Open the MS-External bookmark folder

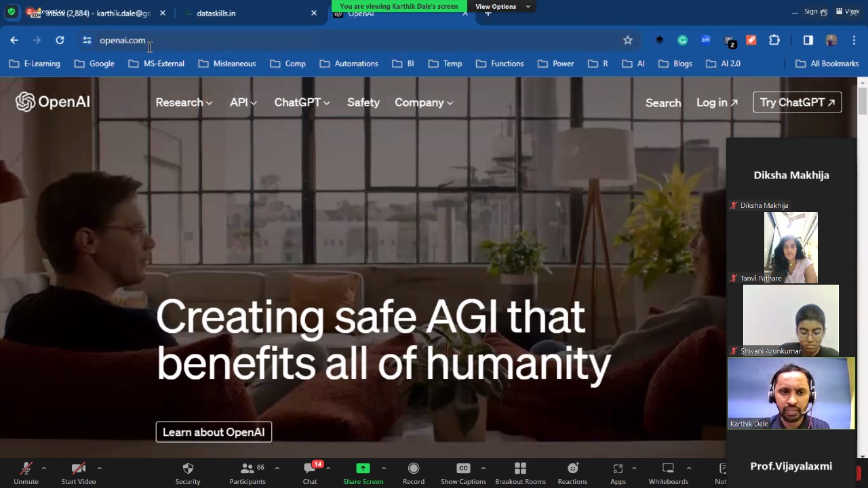coord(156,64)
